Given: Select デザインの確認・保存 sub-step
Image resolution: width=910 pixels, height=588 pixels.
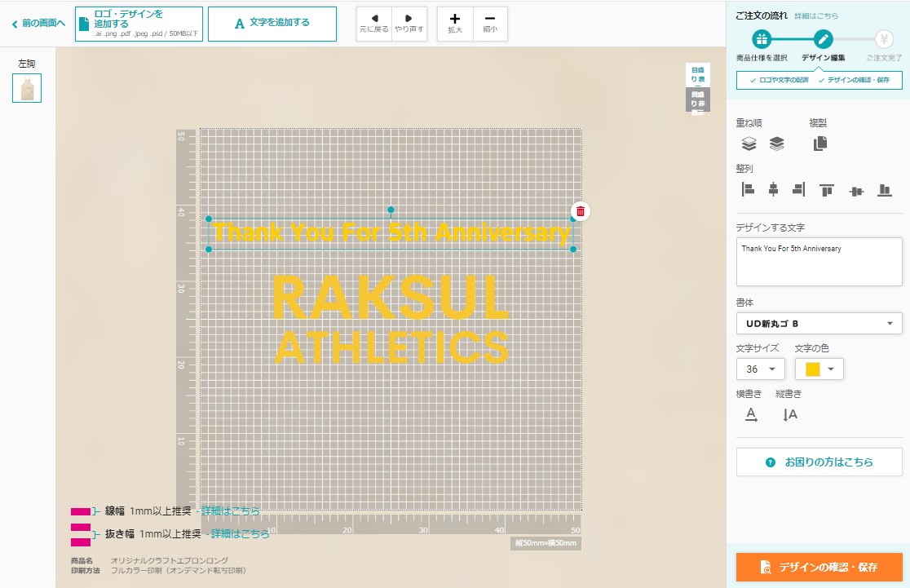Looking at the screenshot, I should pos(855,80).
